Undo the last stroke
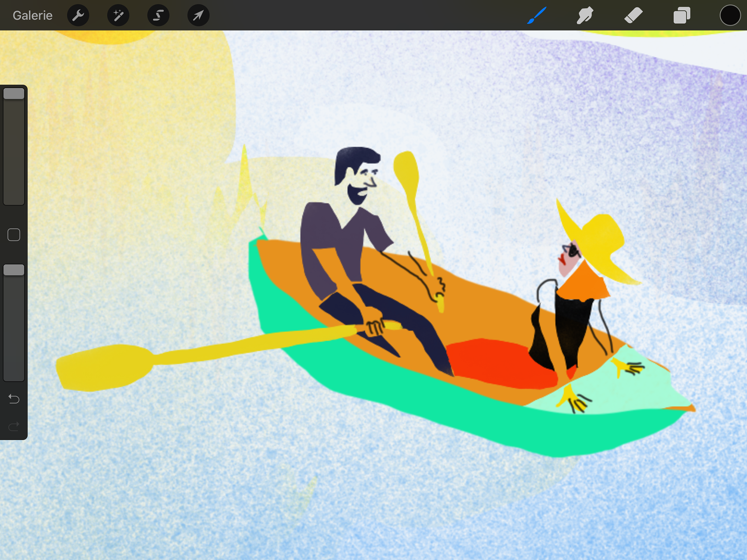The image size is (747, 560). point(14,399)
